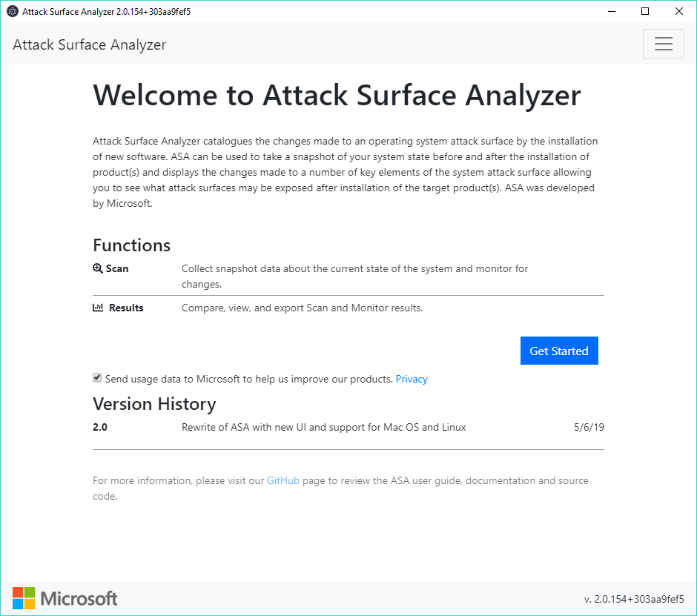Click the Results bar chart icon

(x=98, y=308)
